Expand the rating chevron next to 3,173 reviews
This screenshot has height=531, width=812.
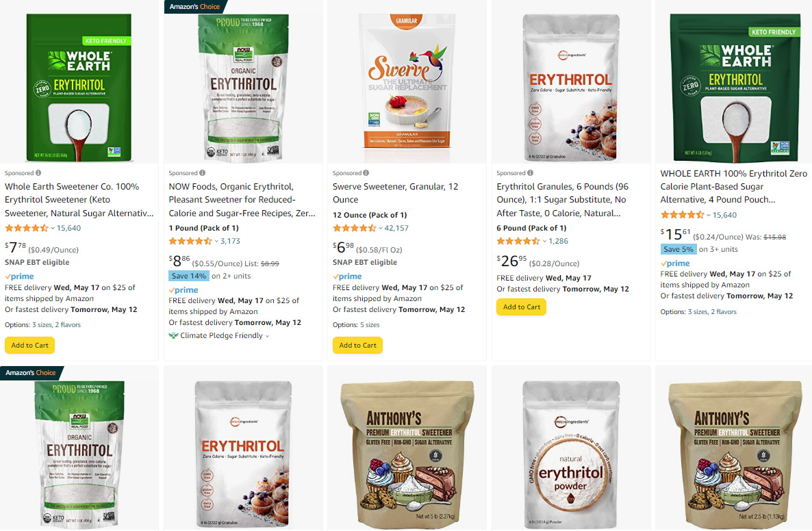tap(216, 241)
